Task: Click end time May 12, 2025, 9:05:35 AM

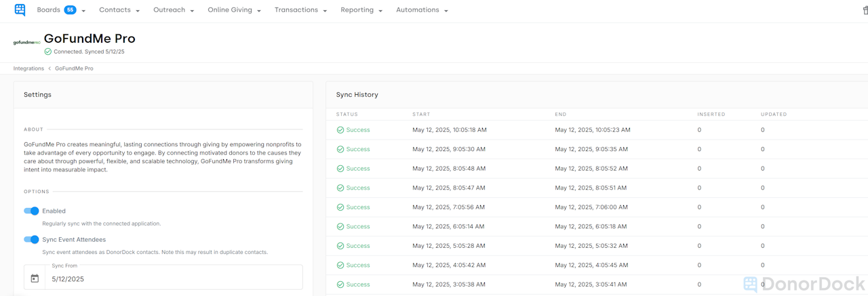Action: click(591, 149)
